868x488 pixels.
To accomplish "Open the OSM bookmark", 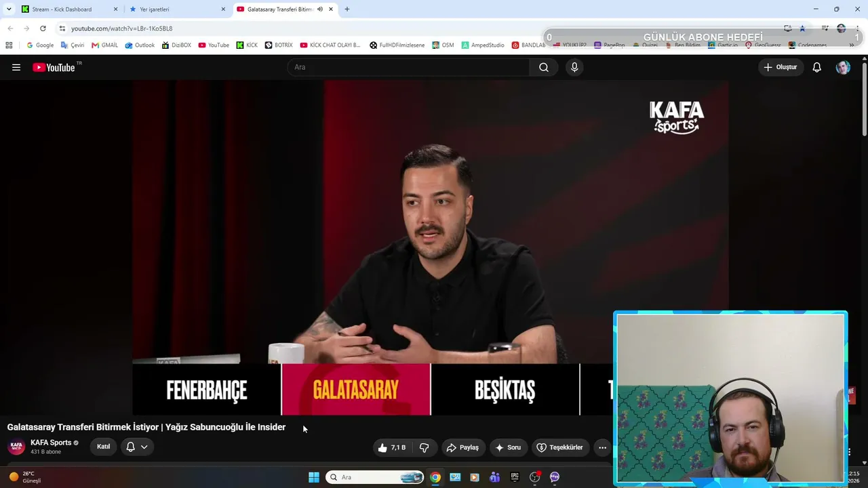I will [x=443, y=45].
